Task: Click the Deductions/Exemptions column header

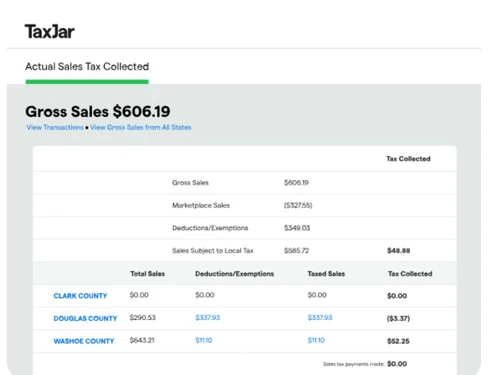Action: coord(235,274)
